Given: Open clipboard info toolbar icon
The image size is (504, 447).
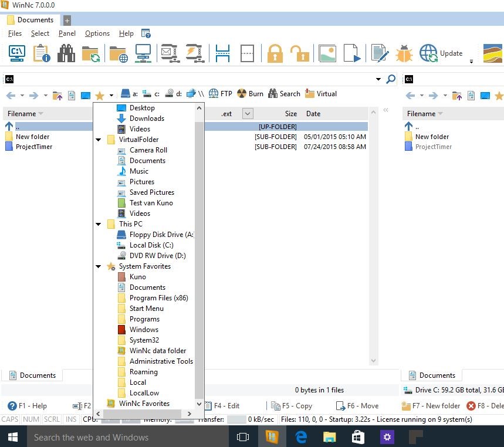Looking at the screenshot, I should pos(42,53).
